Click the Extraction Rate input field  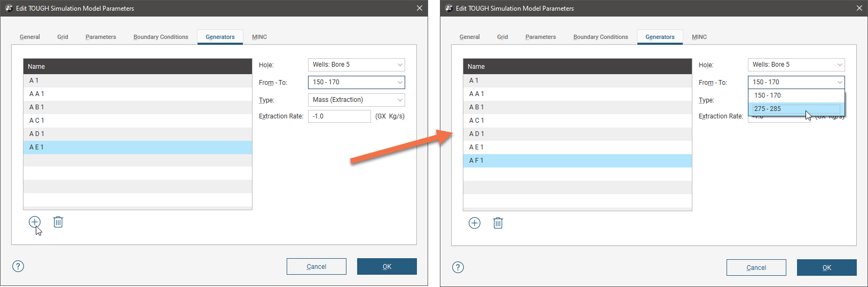click(339, 116)
